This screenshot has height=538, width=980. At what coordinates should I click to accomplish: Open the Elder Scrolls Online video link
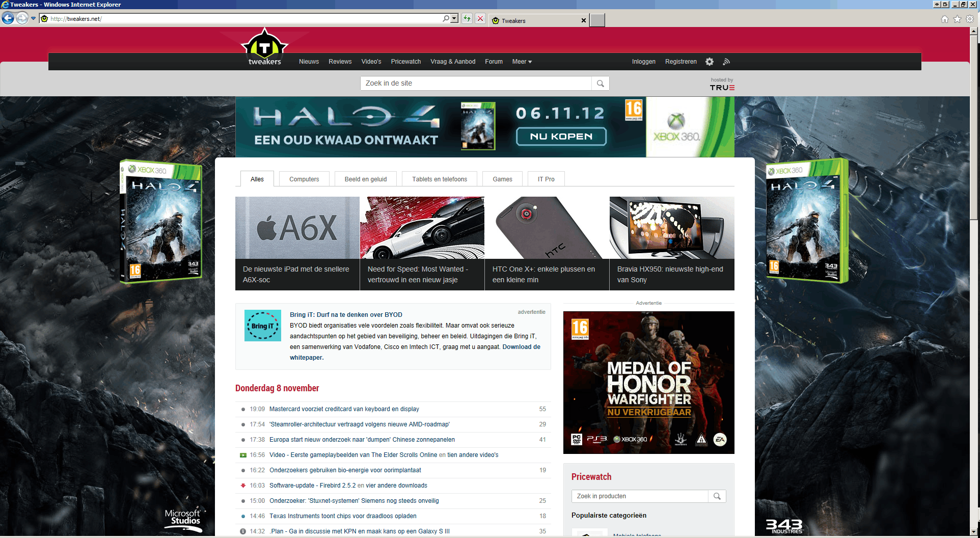tap(353, 455)
